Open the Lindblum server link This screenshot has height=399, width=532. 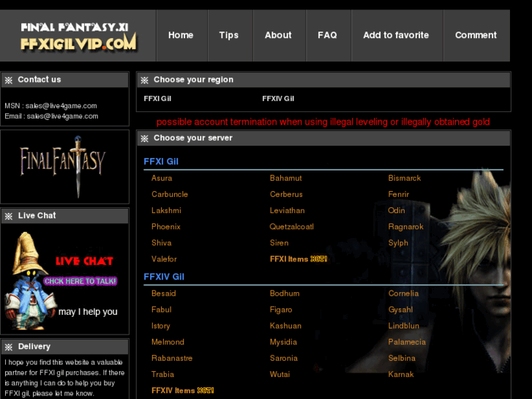[x=404, y=326]
